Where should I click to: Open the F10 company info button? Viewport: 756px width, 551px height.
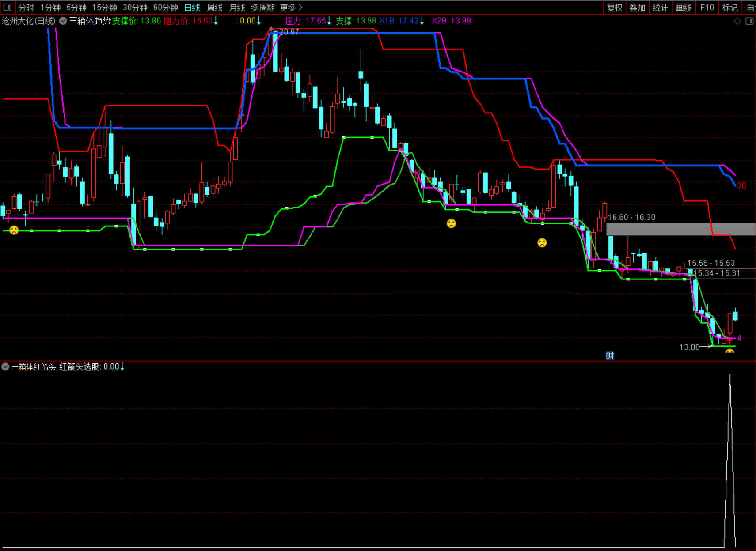[707, 8]
